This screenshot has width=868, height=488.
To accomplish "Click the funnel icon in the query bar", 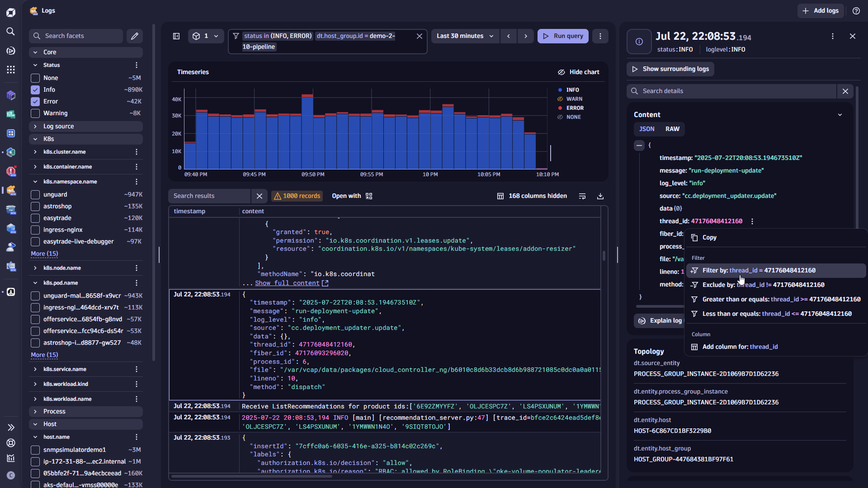I will [x=236, y=36].
